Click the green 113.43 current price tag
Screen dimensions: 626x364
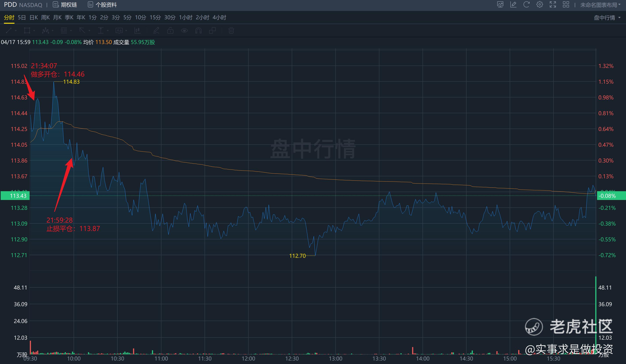(x=15, y=196)
